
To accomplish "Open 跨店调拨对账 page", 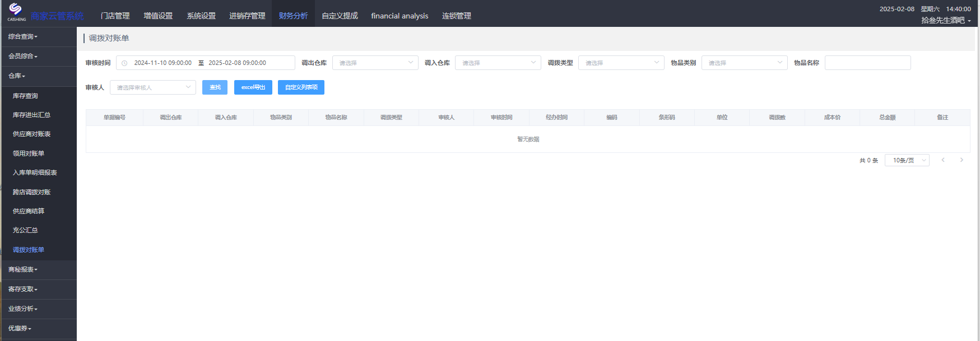I will coord(31,192).
